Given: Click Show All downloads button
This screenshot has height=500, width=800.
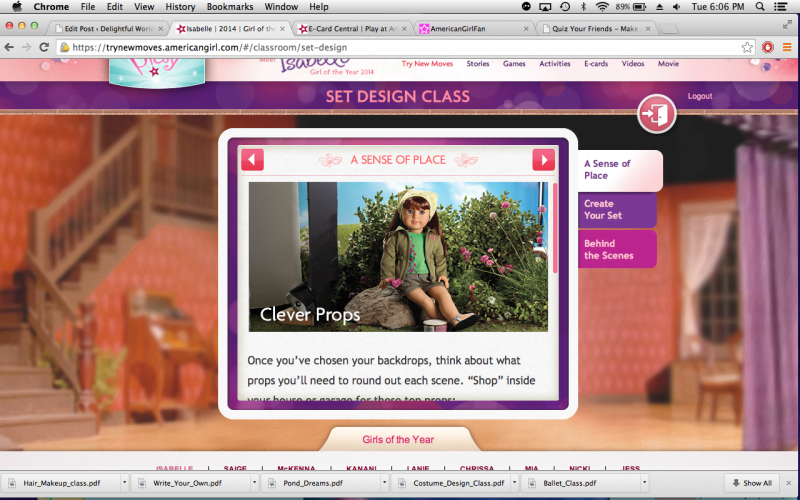Looking at the screenshot, I should (x=753, y=483).
